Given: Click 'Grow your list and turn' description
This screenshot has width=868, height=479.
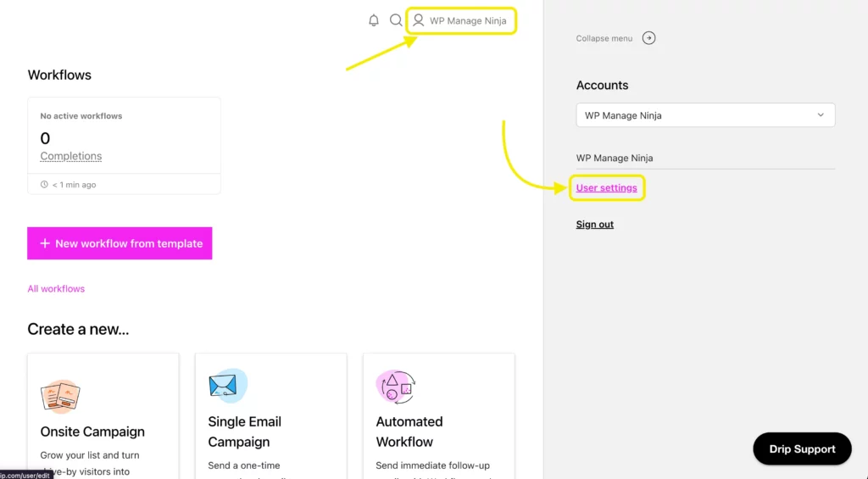Looking at the screenshot, I should pos(90,455).
